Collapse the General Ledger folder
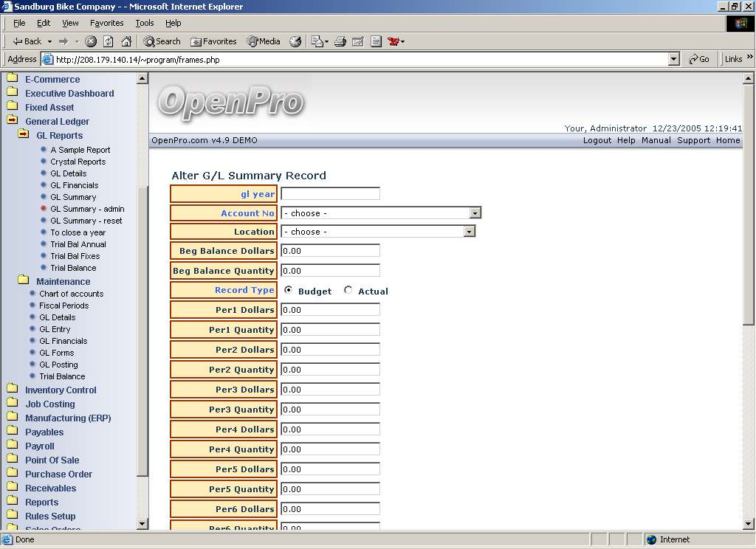The height and width of the screenshot is (549, 756). (x=12, y=121)
